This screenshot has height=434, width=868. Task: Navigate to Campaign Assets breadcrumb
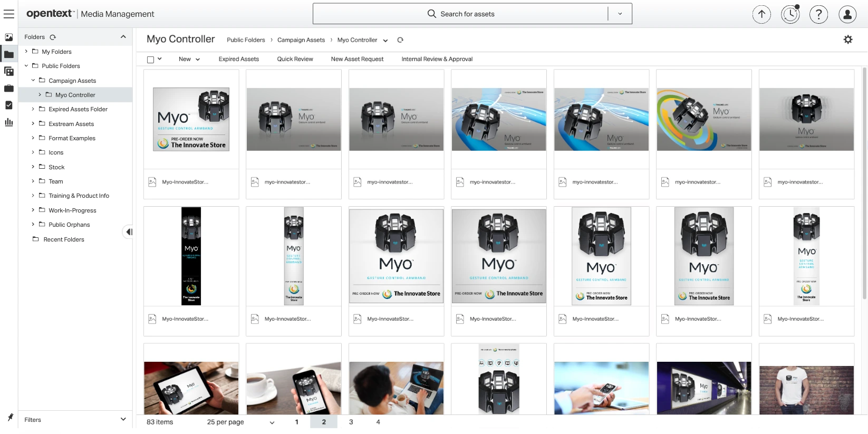(301, 40)
